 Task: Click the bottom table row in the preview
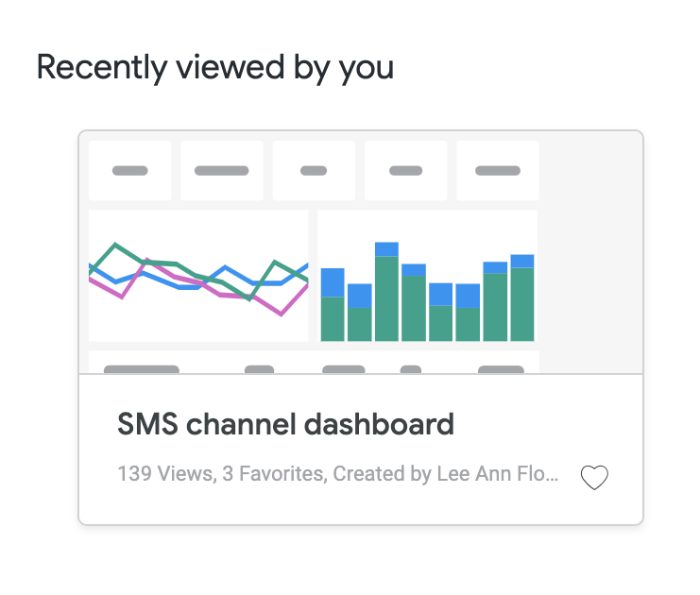tap(314, 362)
